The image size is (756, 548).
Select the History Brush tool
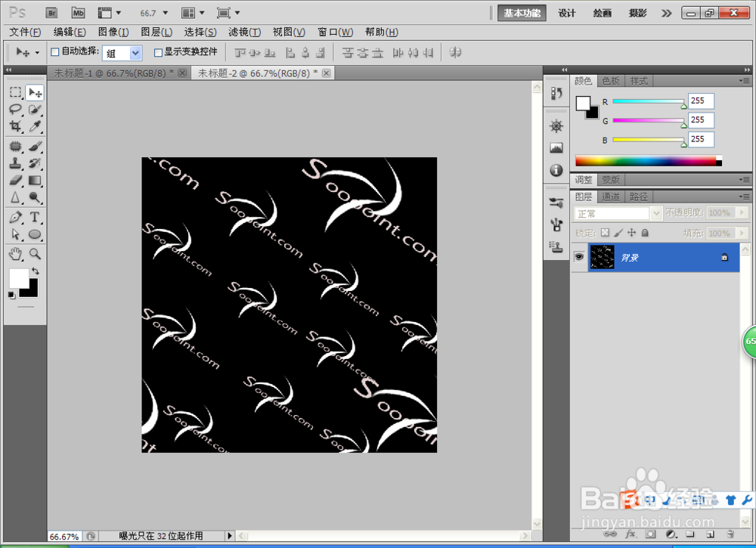click(x=35, y=163)
